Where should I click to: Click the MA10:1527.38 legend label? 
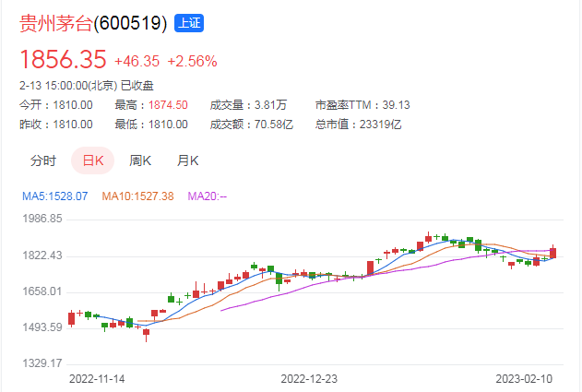click(137, 196)
